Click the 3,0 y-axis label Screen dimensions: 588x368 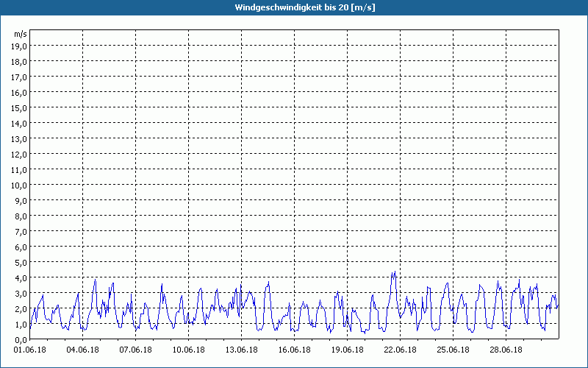(x=22, y=293)
